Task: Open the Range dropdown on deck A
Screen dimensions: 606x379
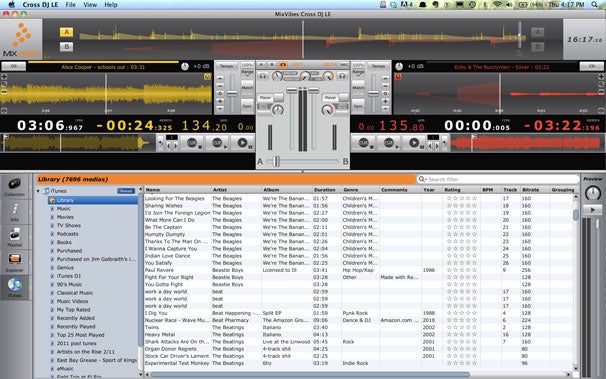Action: click(x=247, y=72)
